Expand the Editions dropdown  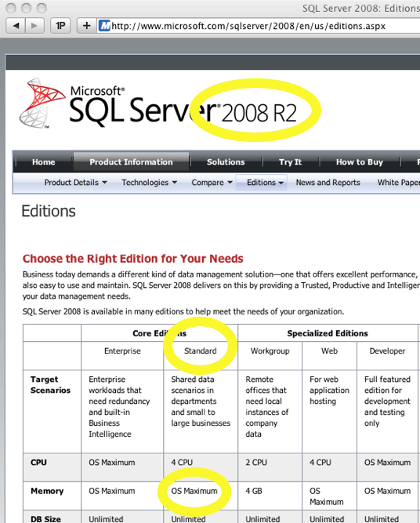click(262, 183)
